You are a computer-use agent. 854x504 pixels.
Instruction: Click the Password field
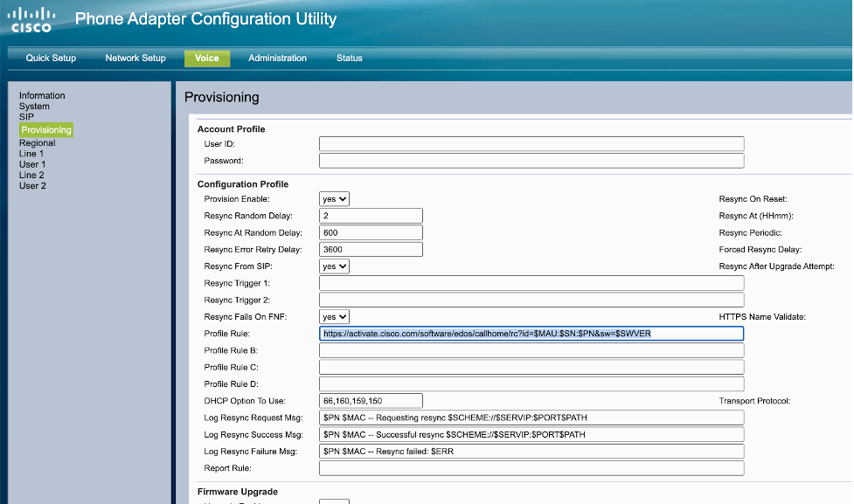tap(531, 161)
